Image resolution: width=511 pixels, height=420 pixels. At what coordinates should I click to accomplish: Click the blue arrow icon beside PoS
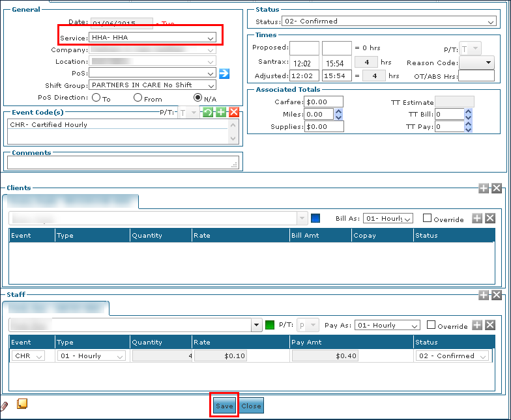click(x=224, y=73)
